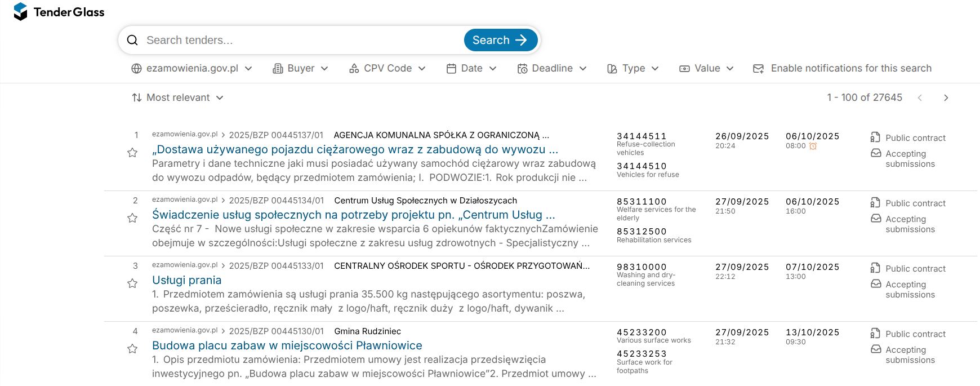Click the previous page arrow
This screenshot has height=386, width=980.
(x=920, y=97)
